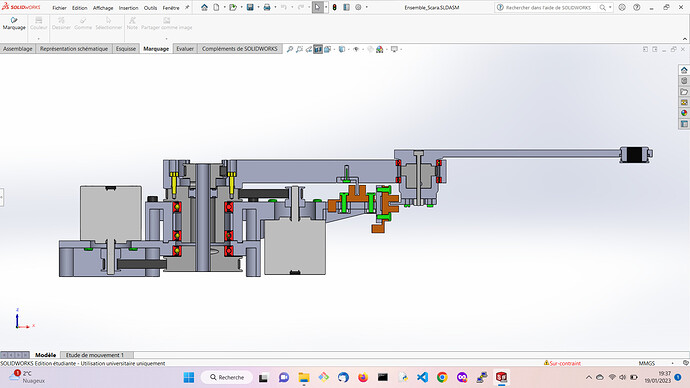
Task: Expand the Save button dropdown arrow
Action: pyautogui.click(x=258, y=7)
